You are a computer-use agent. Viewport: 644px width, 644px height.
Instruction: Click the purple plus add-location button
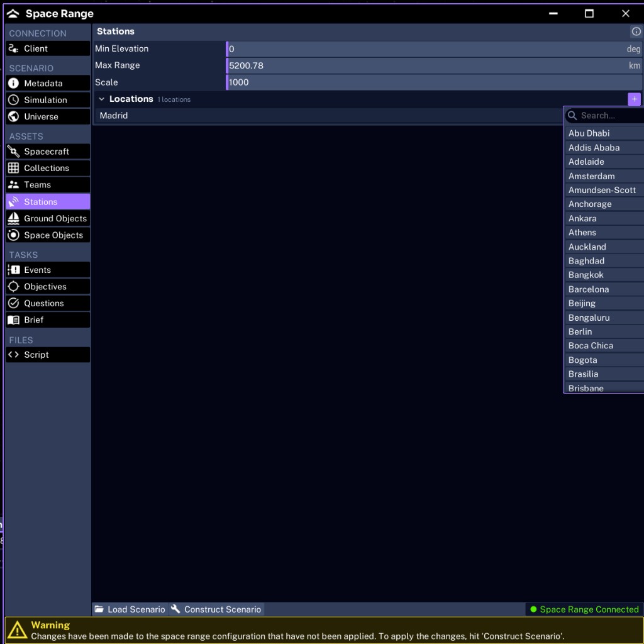[634, 99]
